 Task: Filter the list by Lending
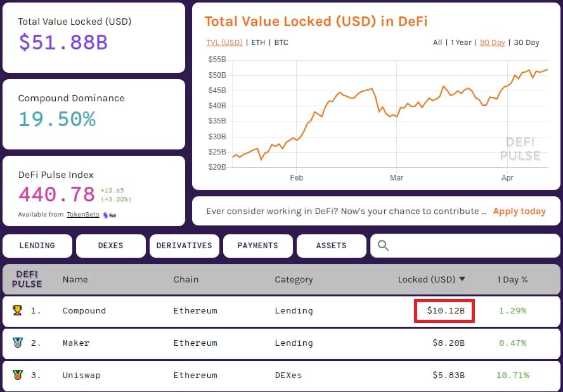[37, 246]
